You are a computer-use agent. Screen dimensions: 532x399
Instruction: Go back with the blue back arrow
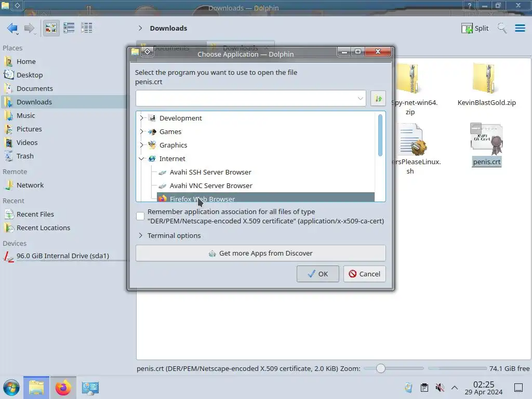click(x=12, y=28)
